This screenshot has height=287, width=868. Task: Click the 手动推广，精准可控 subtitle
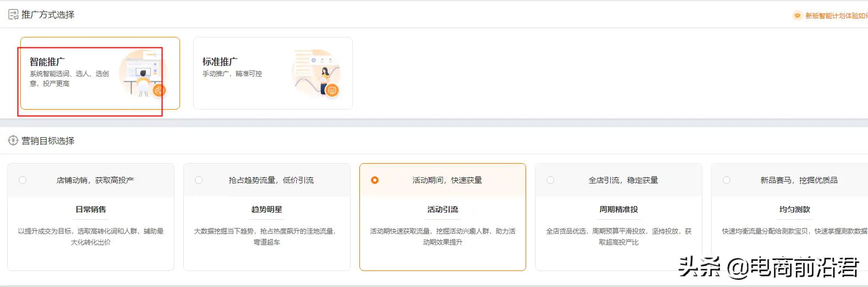click(x=232, y=74)
